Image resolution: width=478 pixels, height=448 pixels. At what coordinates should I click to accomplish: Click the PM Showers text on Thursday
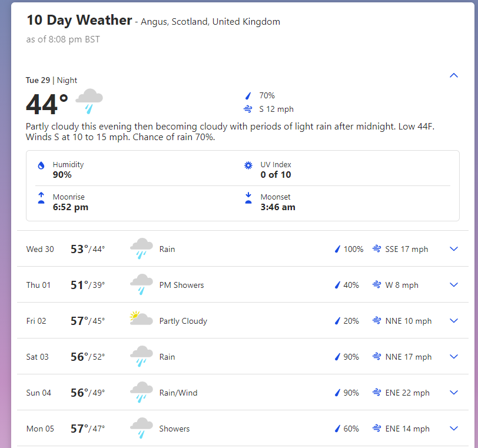point(181,285)
